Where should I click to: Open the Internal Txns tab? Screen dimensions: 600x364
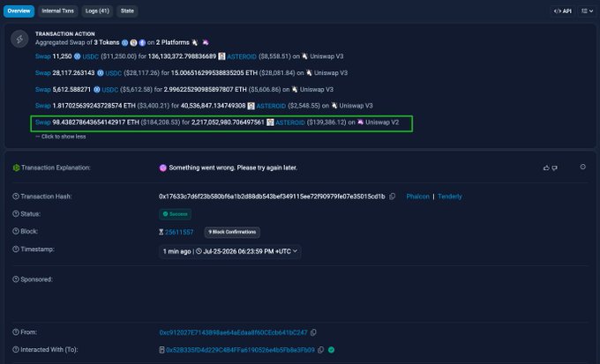click(x=57, y=11)
